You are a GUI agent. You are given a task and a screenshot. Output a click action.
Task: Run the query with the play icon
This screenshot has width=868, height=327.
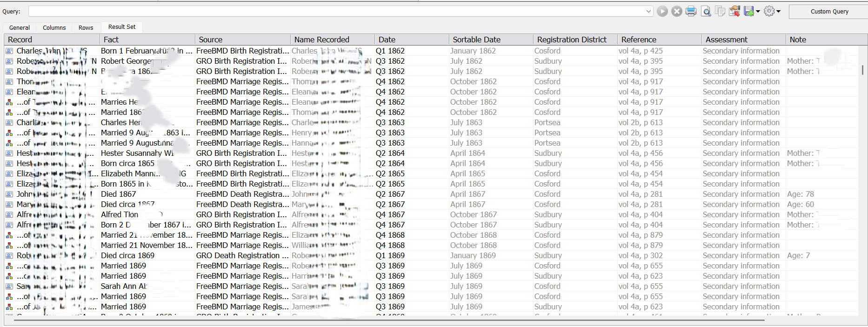coord(662,11)
